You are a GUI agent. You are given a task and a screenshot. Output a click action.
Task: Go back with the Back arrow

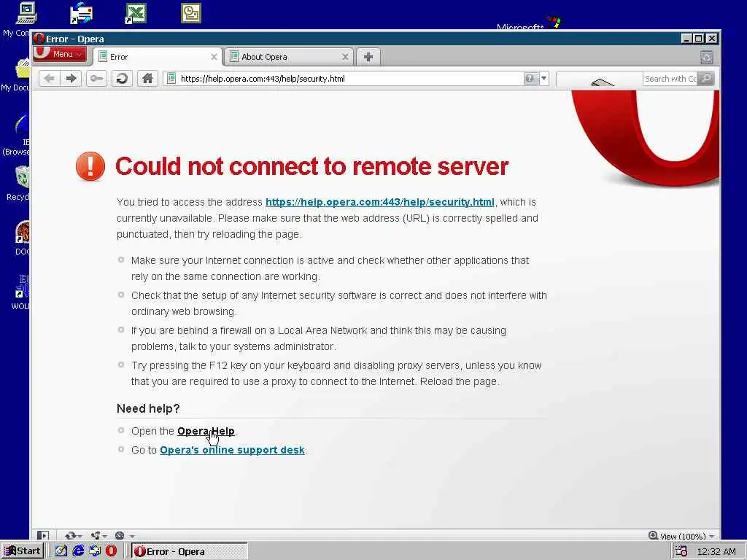pyautogui.click(x=49, y=78)
